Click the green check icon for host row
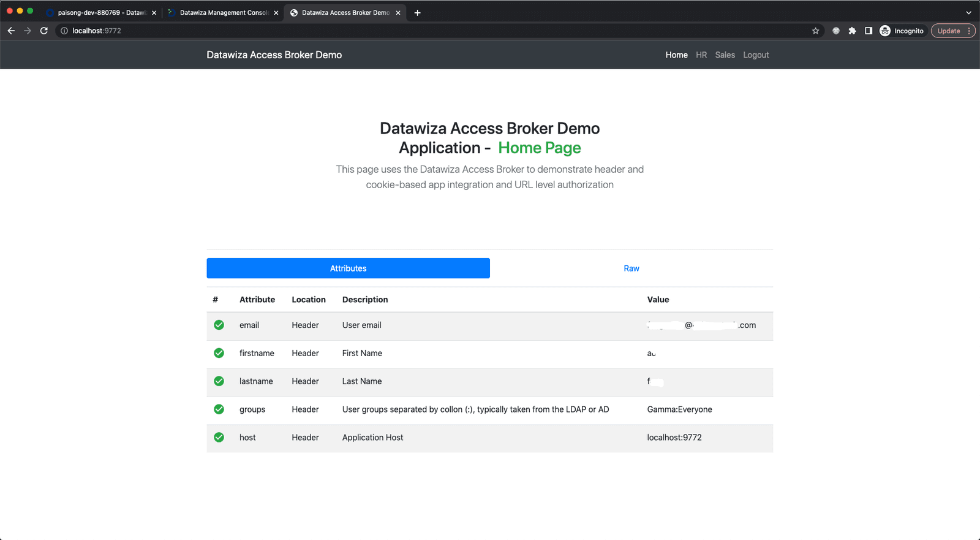This screenshot has height=540, width=980. pyautogui.click(x=219, y=438)
